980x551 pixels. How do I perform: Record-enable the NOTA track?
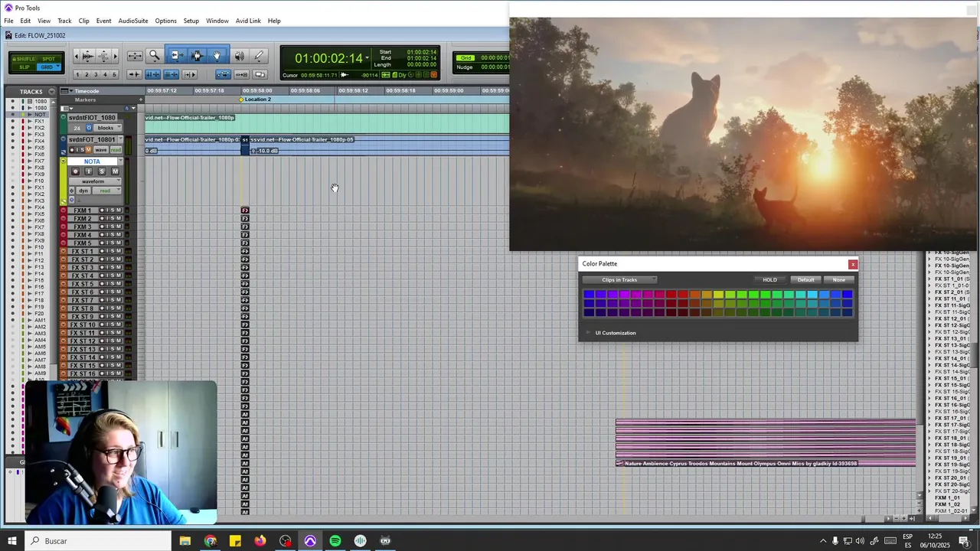75,171
